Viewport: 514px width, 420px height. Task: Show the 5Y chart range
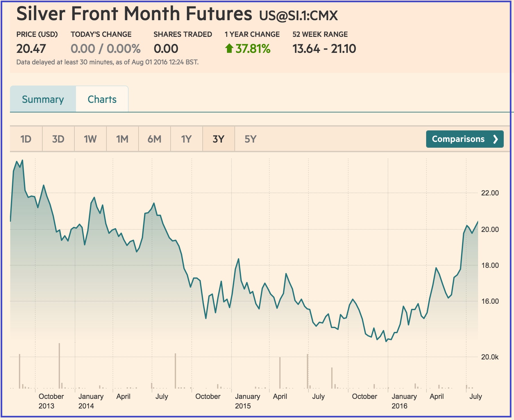[250, 139]
